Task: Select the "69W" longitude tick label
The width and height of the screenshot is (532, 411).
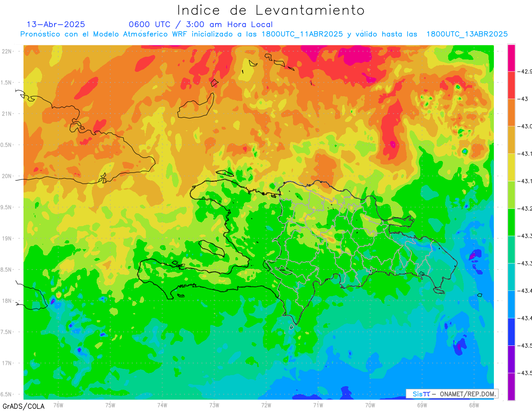Action: pos(422,405)
